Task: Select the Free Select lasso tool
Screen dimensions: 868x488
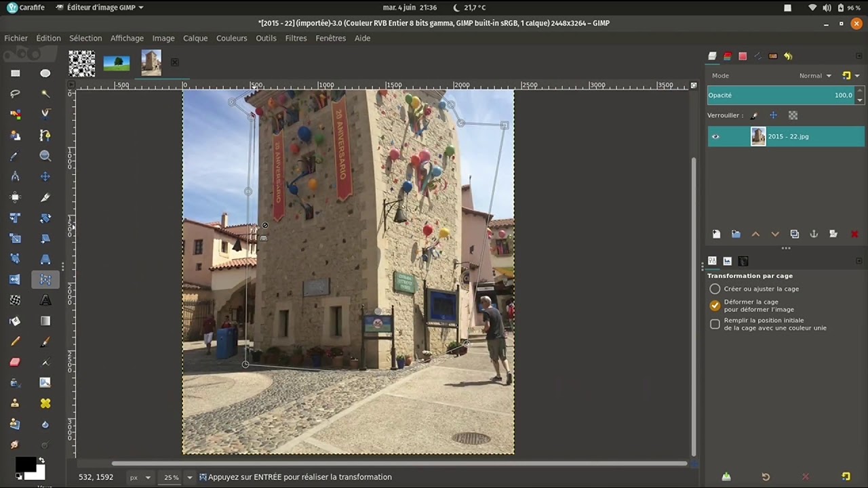Action: 15,94
